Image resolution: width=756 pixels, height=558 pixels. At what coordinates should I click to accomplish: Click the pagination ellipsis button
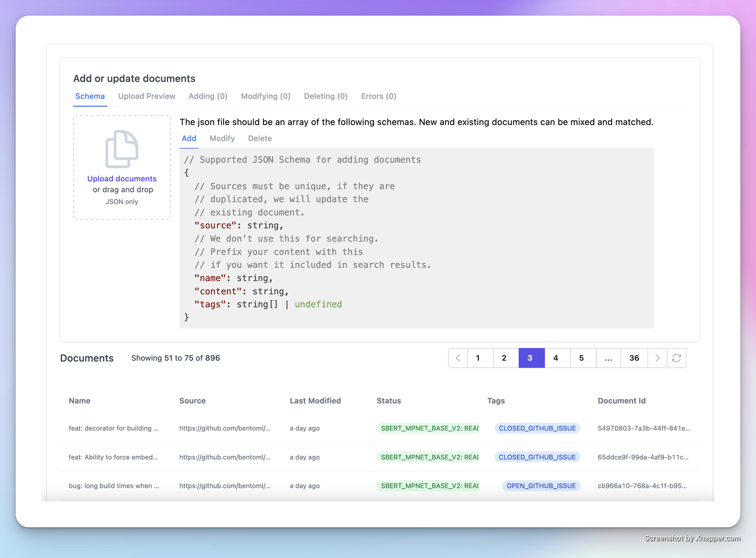pyautogui.click(x=608, y=358)
